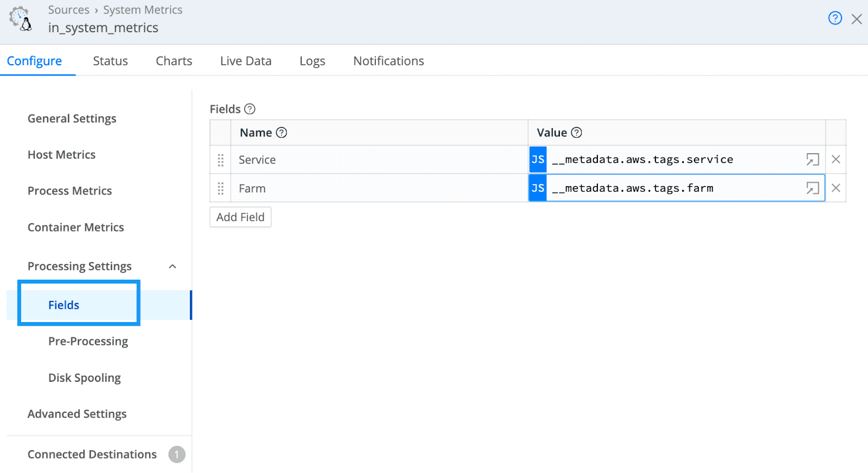The image size is (868, 473).
Task: Expand the Farm value expression editor
Action: tap(812, 188)
